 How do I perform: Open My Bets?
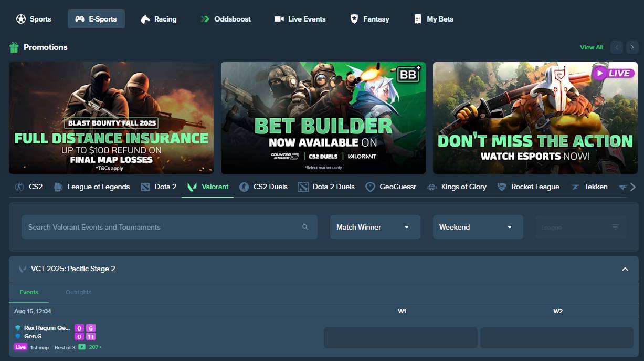coord(434,19)
